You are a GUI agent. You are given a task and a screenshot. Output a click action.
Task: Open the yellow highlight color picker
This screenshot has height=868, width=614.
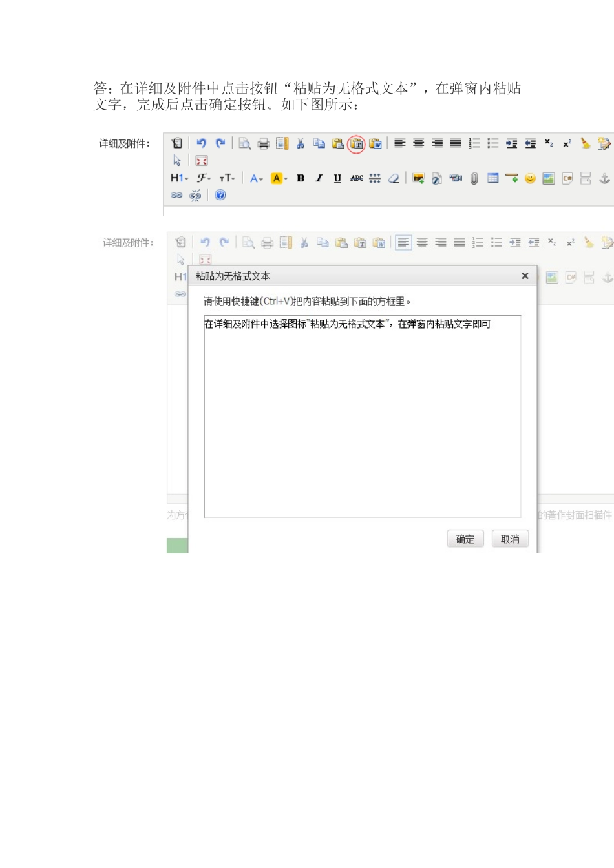click(x=279, y=178)
